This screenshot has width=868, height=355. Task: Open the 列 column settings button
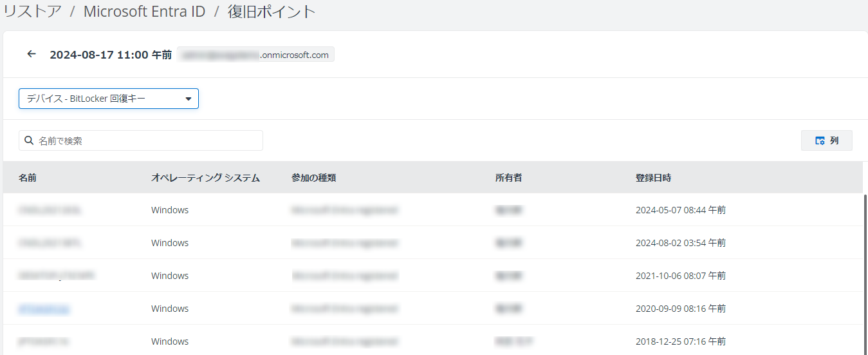pyautogui.click(x=827, y=140)
